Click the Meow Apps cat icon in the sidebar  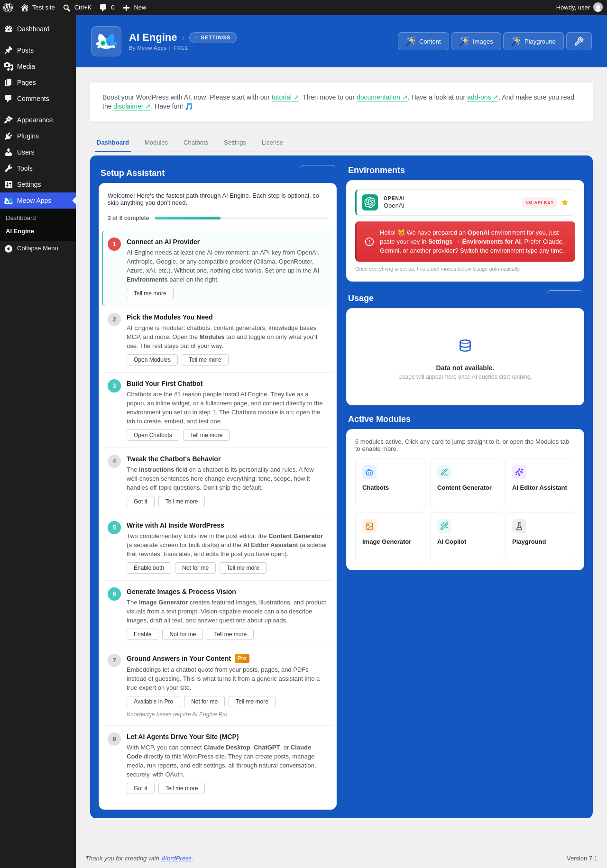[9, 201]
